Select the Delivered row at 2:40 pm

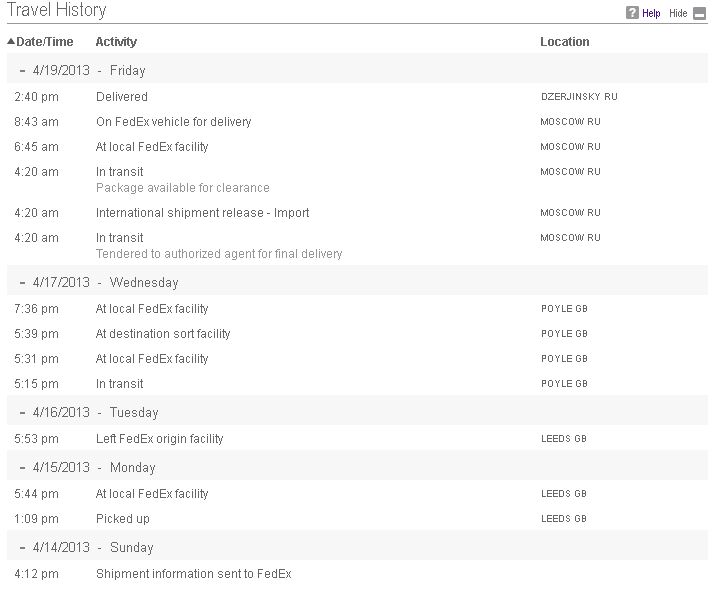357,97
